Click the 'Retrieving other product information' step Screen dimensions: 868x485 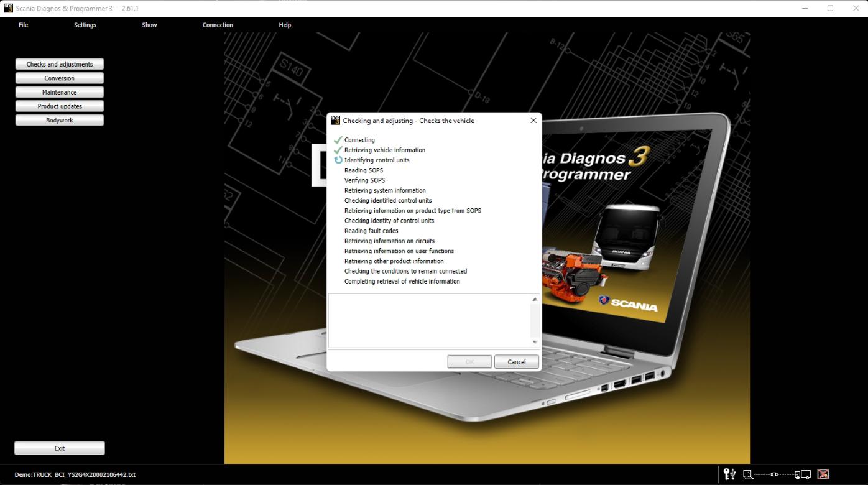click(394, 261)
